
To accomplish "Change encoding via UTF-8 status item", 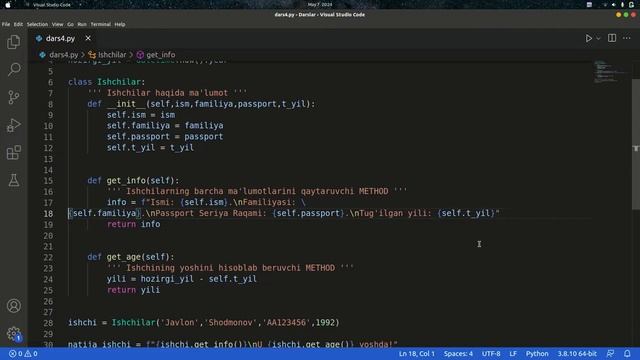I will 491,354.
